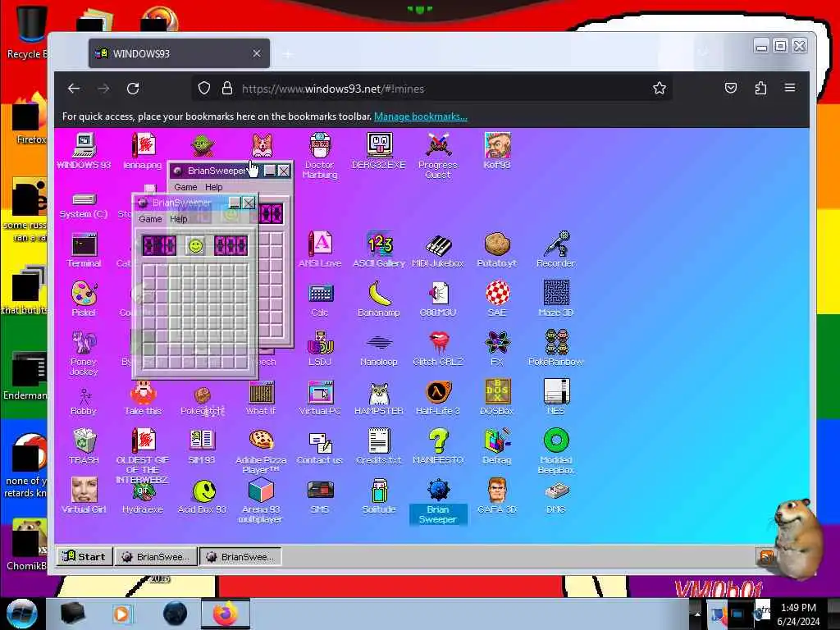Viewport: 840px width, 630px height.
Task: Launch Progress Quest icon
Action: [x=438, y=155]
